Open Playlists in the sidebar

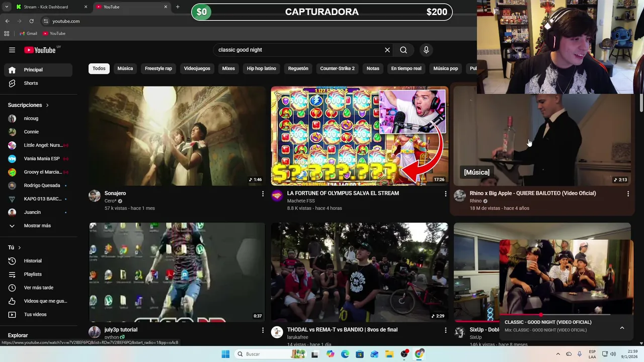coord(38,274)
